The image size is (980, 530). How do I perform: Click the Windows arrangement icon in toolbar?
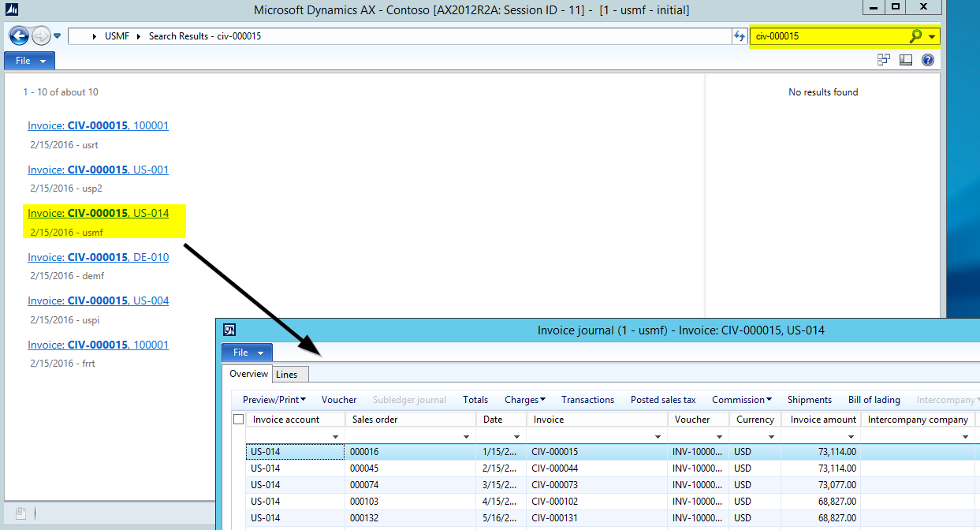point(884,60)
